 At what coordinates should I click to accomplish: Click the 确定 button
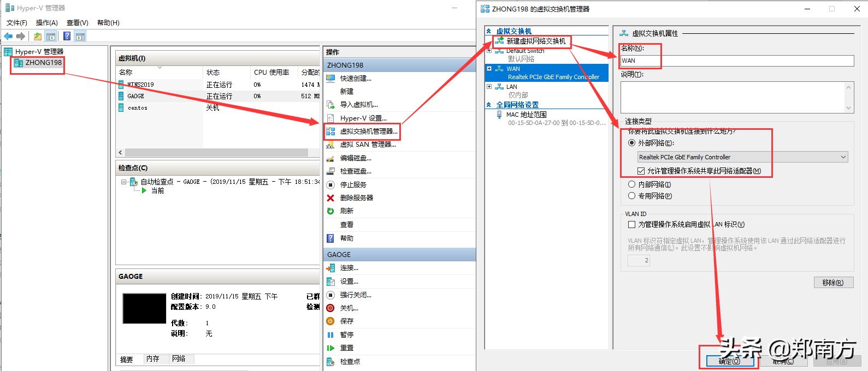(729, 361)
